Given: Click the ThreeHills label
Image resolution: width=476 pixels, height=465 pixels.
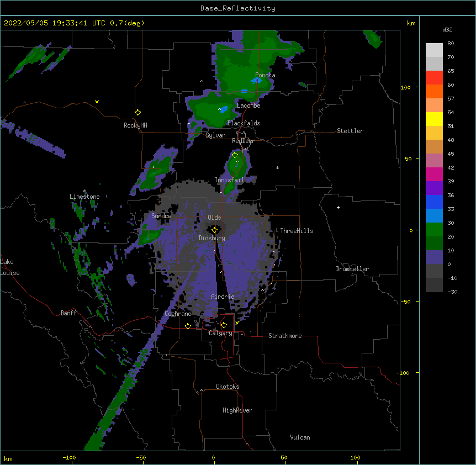Looking at the screenshot, I should pos(297,231).
